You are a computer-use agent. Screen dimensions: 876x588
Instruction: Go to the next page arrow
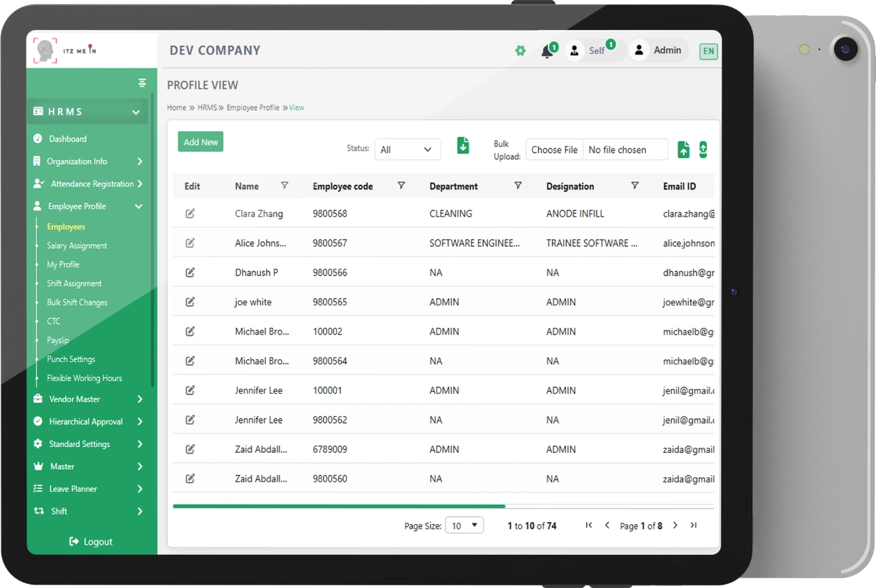(x=675, y=525)
